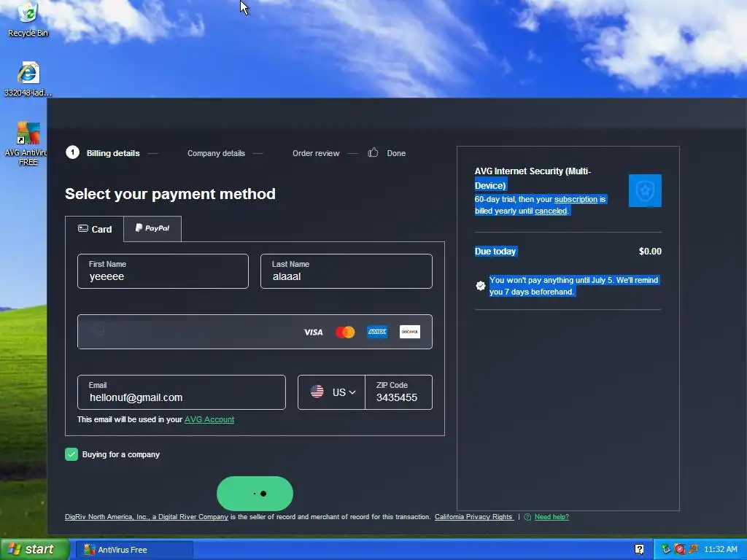Open the AVG Account link
Image resolution: width=747 pixels, height=560 pixels.
(x=209, y=419)
